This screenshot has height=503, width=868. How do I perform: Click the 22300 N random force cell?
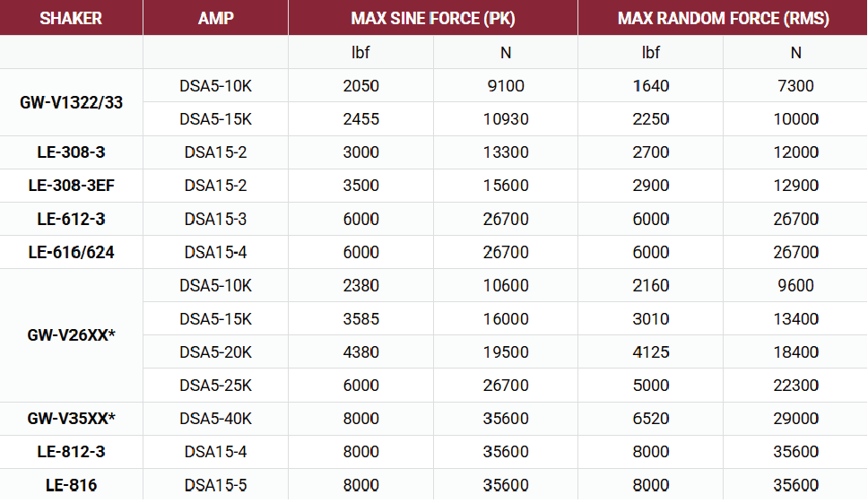[x=795, y=386]
